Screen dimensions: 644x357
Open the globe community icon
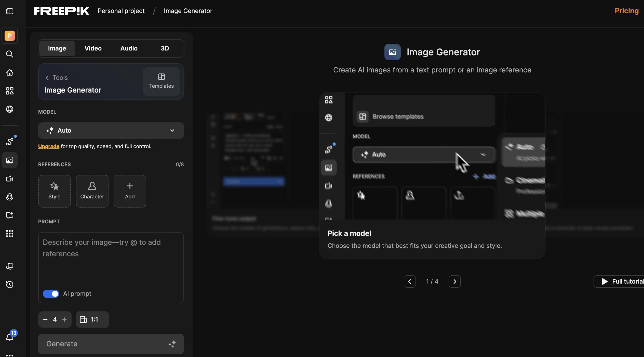10,109
